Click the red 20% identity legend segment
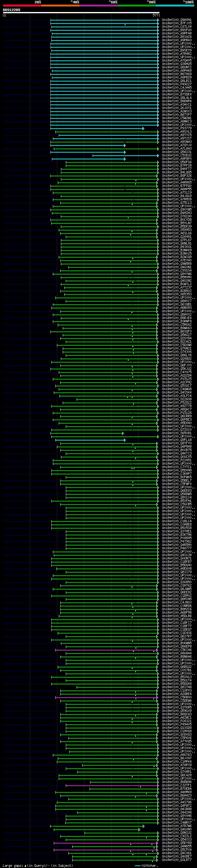The height and width of the screenshot is (868, 197). 22,6
